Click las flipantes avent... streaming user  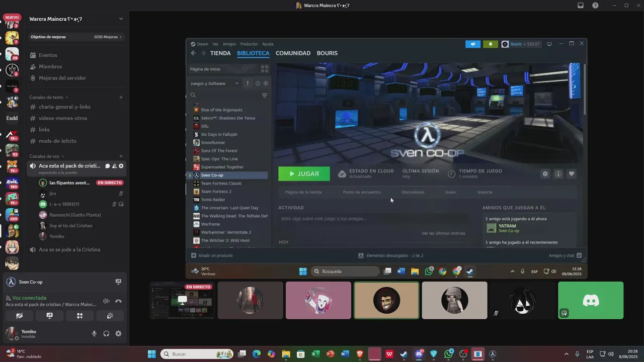coord(81,183)
